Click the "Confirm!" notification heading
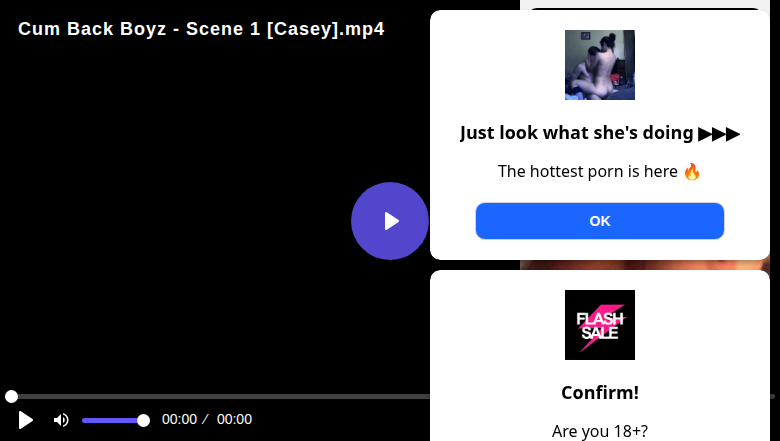The image size is (780, 441). click(x=599, y=393)
